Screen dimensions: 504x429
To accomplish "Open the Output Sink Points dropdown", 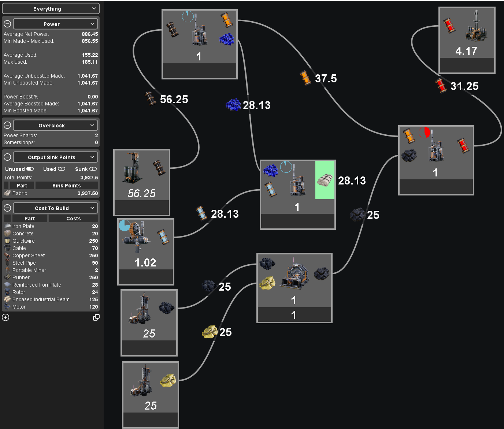I will (x=56, y=157).
